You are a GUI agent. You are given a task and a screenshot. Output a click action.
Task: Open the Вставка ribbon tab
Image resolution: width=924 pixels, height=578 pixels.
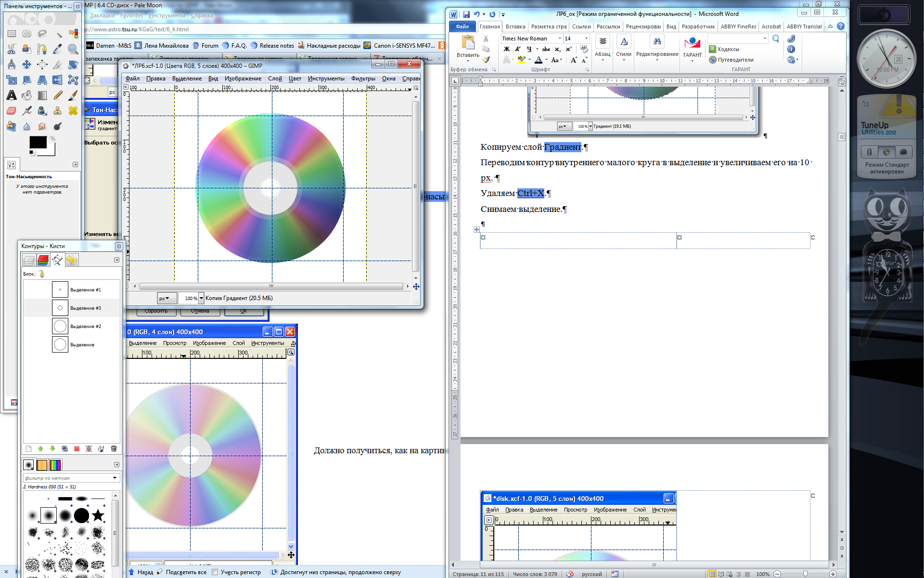pos(515,26)
